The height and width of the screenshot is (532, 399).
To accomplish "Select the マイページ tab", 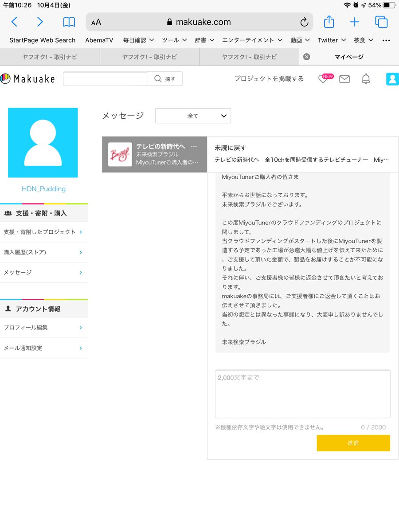I will [x=349, y=57].
